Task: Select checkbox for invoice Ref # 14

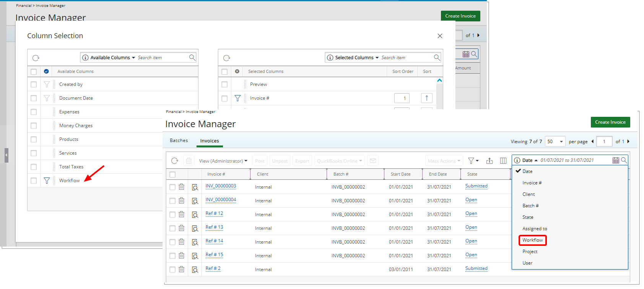Action: tap(172, 242)
